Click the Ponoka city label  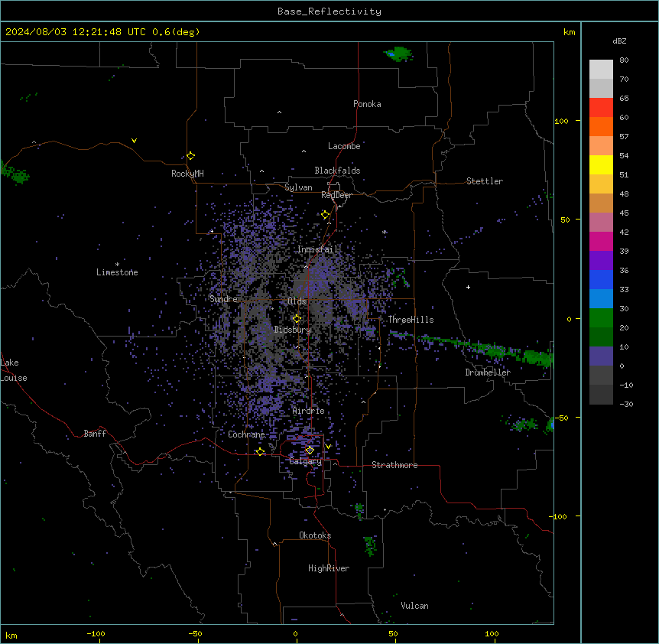click(x=367, y=104)
